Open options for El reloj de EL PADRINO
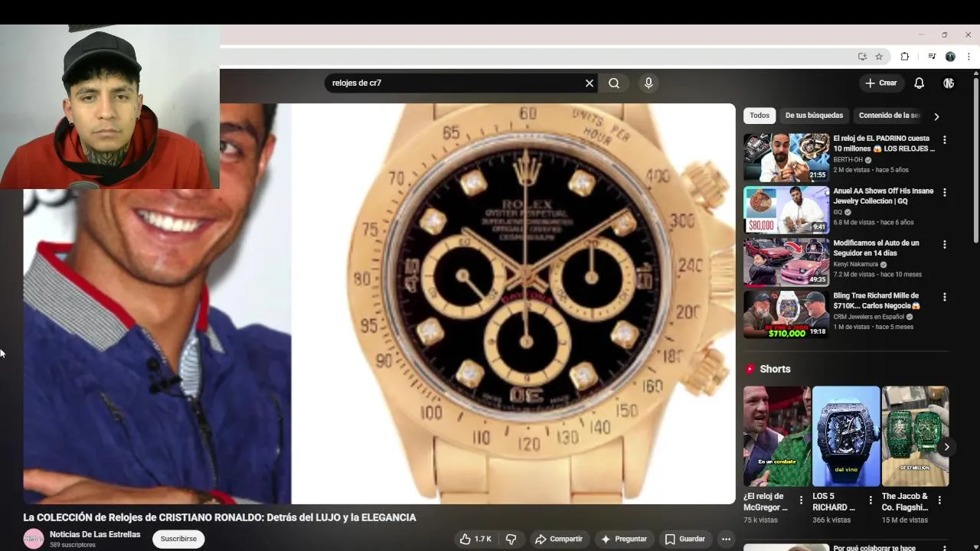 coord(944,140)
